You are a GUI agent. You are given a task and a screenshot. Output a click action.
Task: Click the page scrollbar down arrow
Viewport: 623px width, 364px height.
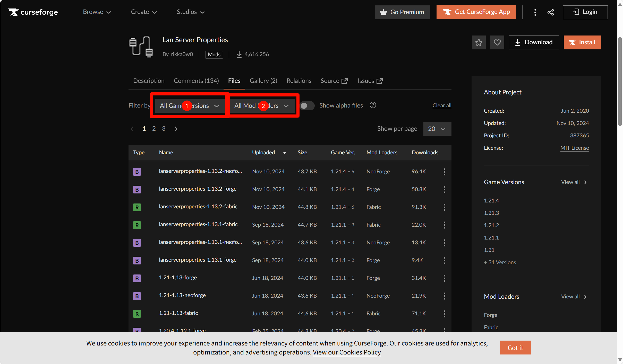[x=620, y=360]
